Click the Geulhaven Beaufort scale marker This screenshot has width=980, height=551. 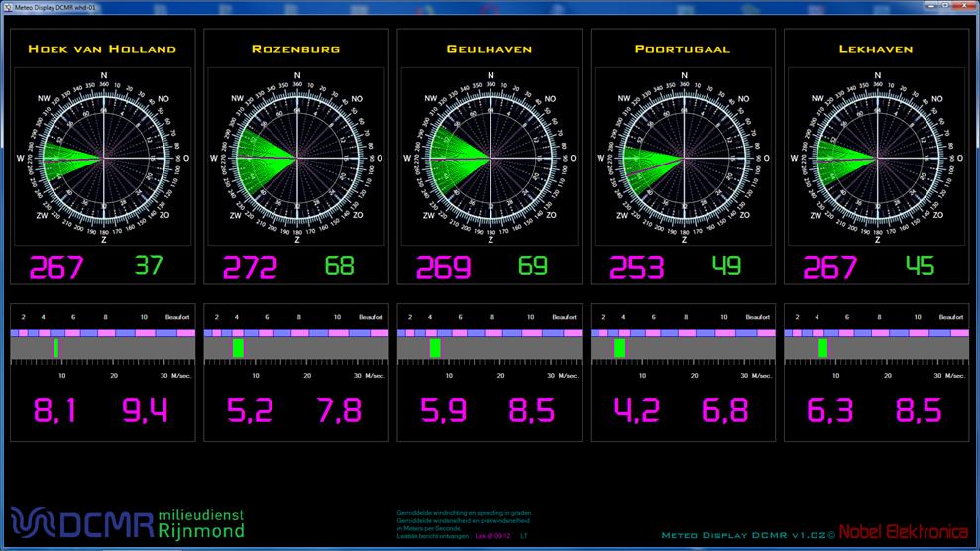point(435,348)
